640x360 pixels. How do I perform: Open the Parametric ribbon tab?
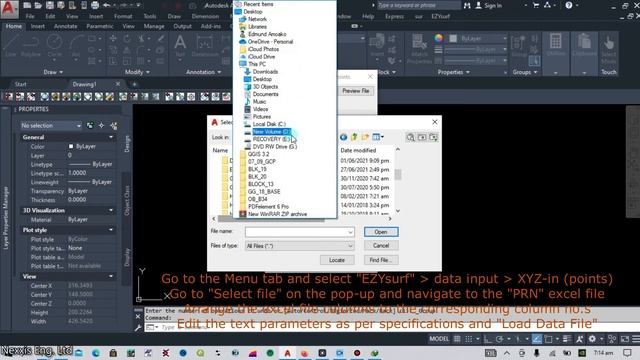(100, 26)
